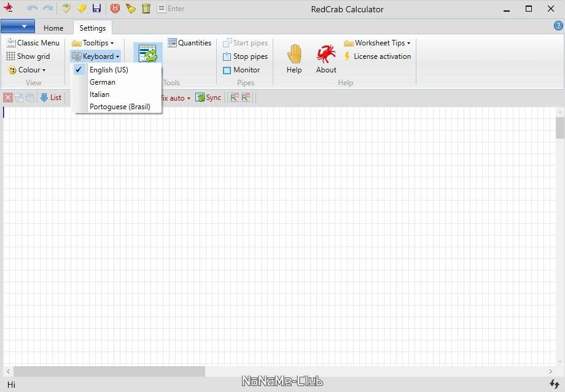Choose Italian keyboard layout
The height and width of the screenshot is (392, 565).
[x=117, y=94]
